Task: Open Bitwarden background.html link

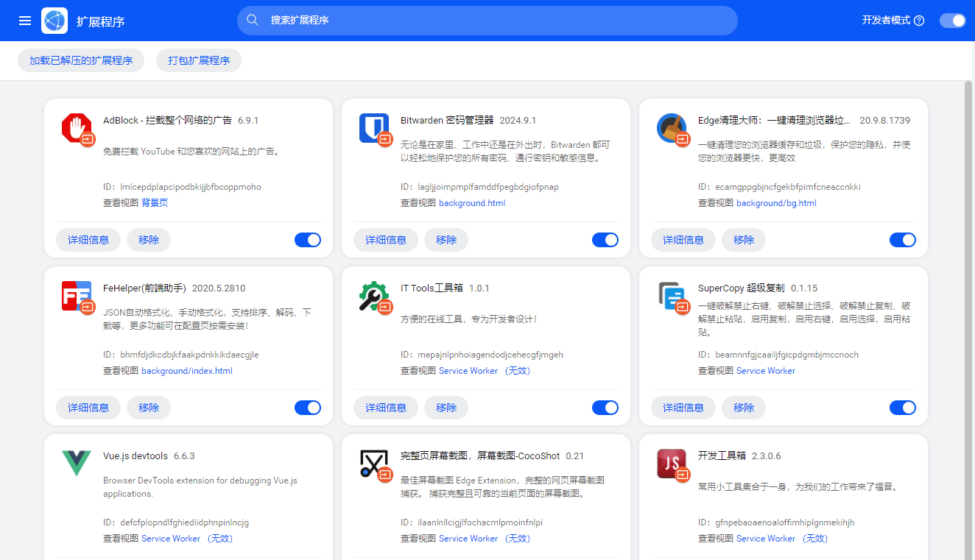Action: 472,203
